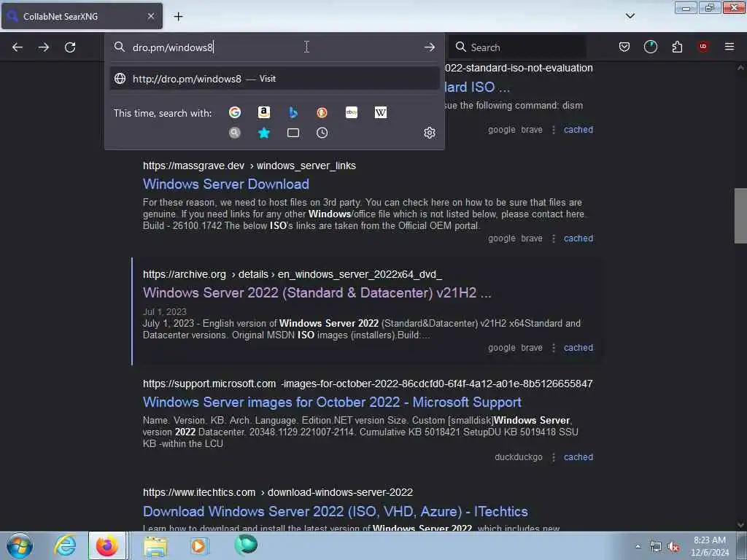Go back to the previous page
The image size is (747, 560).
tap(18, 47)
